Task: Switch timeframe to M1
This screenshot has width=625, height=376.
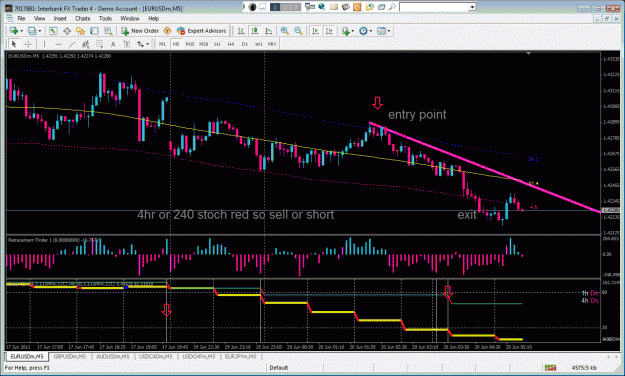Action: (x=162, y=44)
